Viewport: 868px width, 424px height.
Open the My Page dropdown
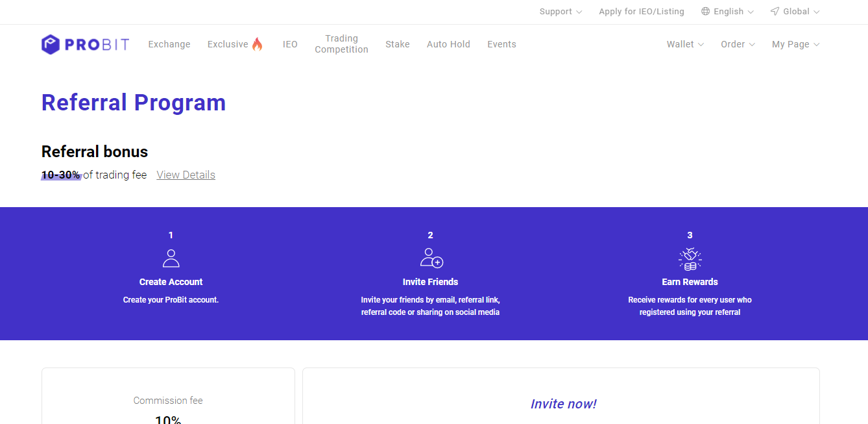[x=795, y=44]
